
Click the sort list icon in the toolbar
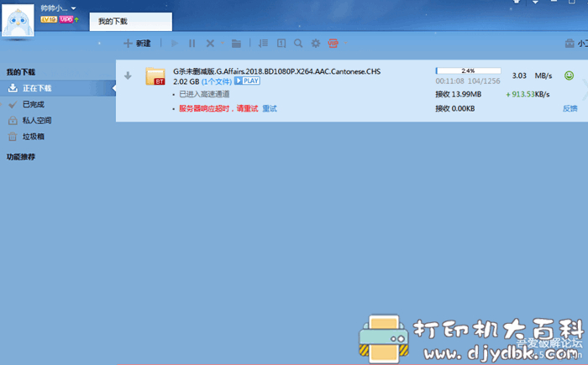pos(263,44)
